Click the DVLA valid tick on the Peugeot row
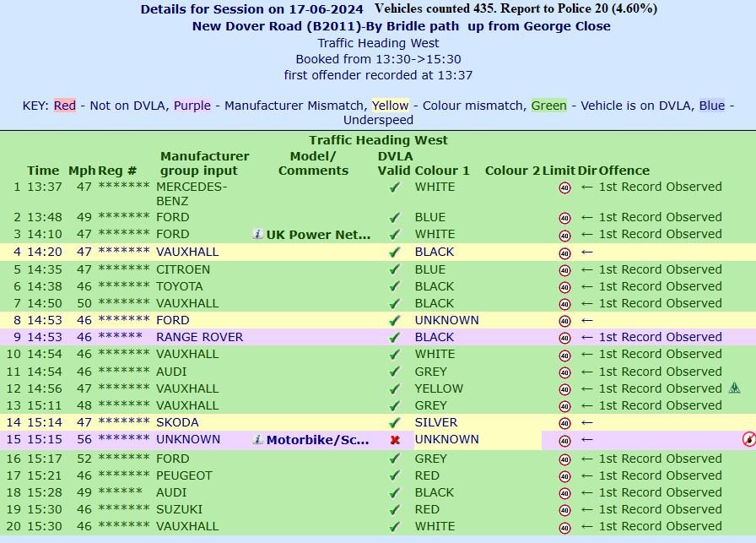Viewport: 756px width, 543px height. coord(395,476)
